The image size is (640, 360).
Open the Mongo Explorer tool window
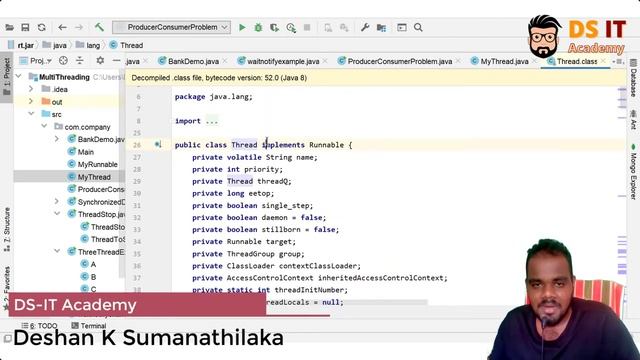[x=633, y=171]
